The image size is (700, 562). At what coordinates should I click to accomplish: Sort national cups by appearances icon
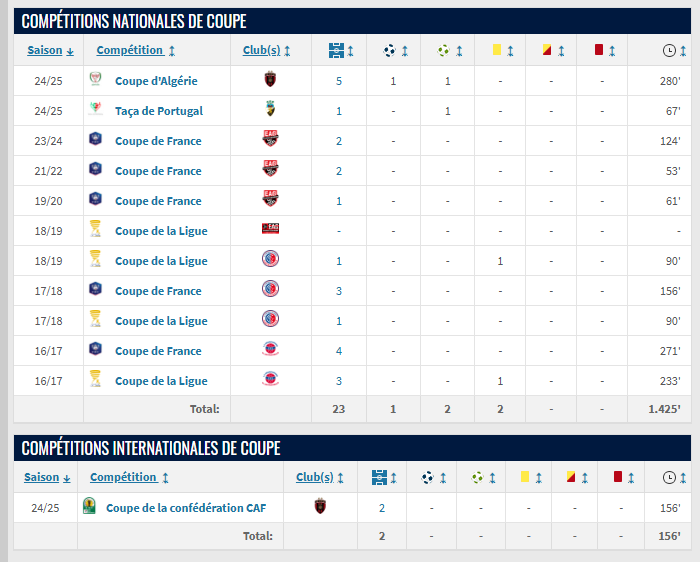point(336,50)
